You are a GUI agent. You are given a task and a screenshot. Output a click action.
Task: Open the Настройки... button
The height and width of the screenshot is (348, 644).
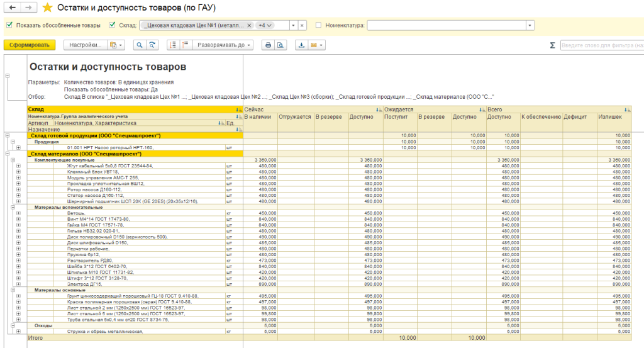click(86, 45)
